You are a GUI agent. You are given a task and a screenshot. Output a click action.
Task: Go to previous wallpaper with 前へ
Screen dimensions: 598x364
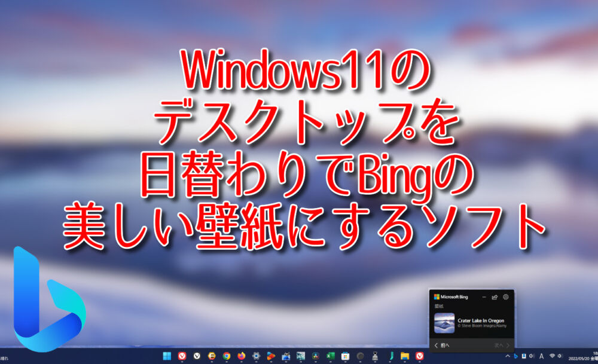(442, 345)
